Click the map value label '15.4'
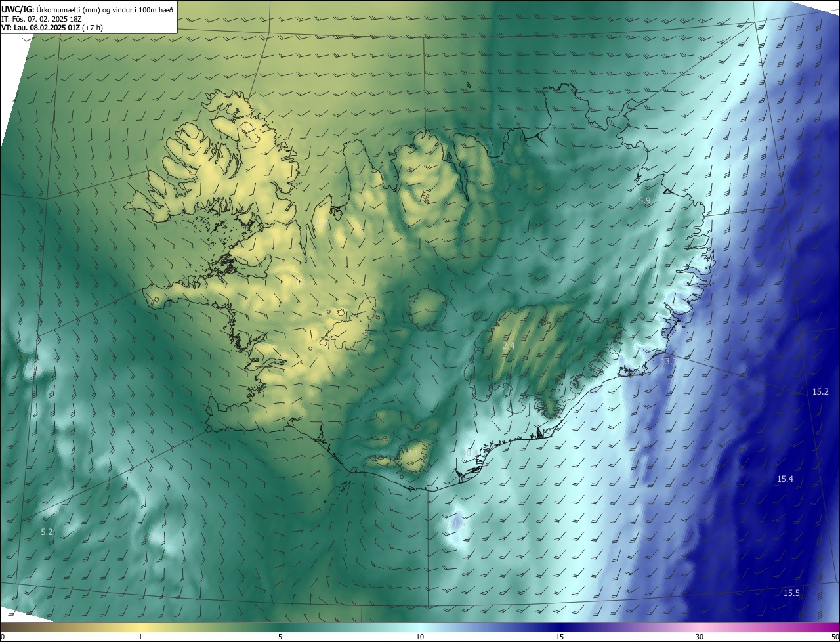This screenshot has width=840, height=642. [x=785, y=479]
